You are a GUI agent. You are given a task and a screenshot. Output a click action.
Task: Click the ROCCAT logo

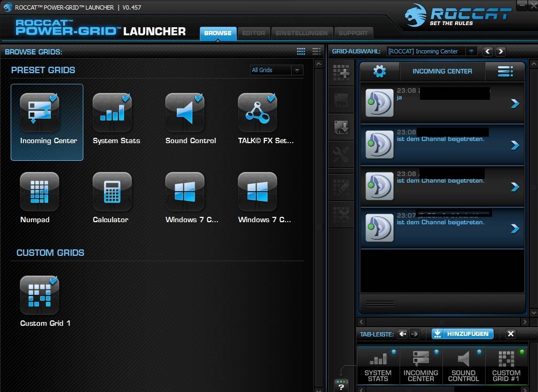[458, 15]
